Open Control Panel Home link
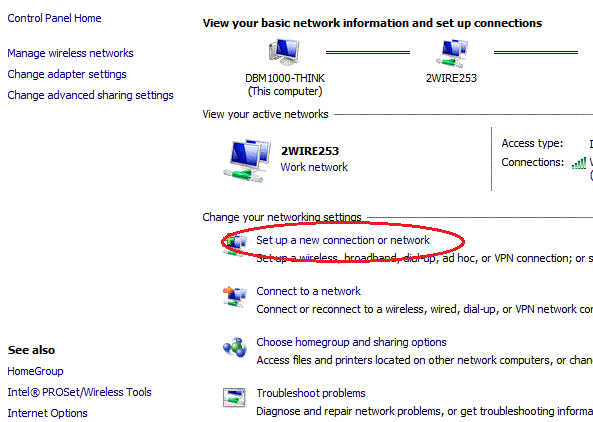This screenshot has height=422, width=593. click(54, 18)
